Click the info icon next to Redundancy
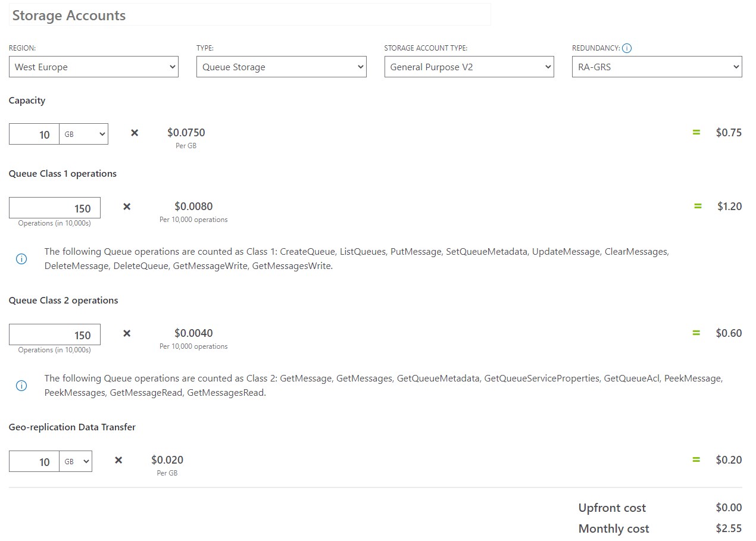Screen dimensions: 756x541 pos(626,48)
